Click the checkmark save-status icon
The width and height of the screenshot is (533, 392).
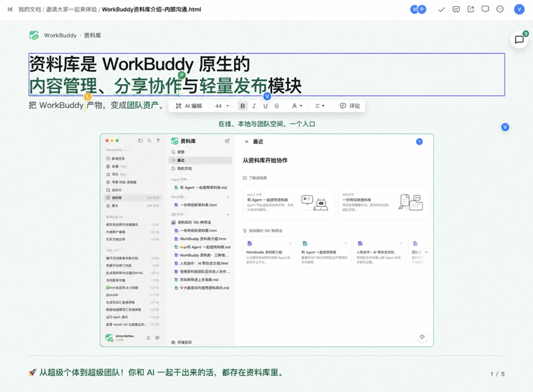(x=441, y=9)
